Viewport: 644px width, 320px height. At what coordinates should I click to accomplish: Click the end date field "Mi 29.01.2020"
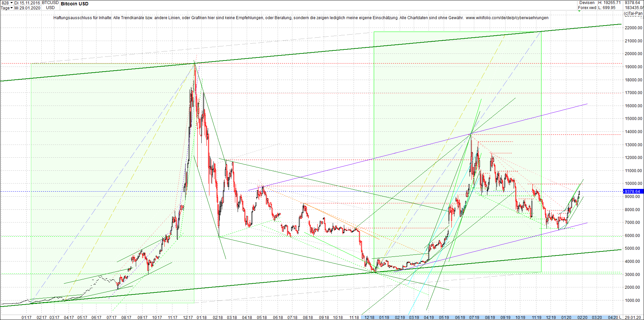point(27,8)
